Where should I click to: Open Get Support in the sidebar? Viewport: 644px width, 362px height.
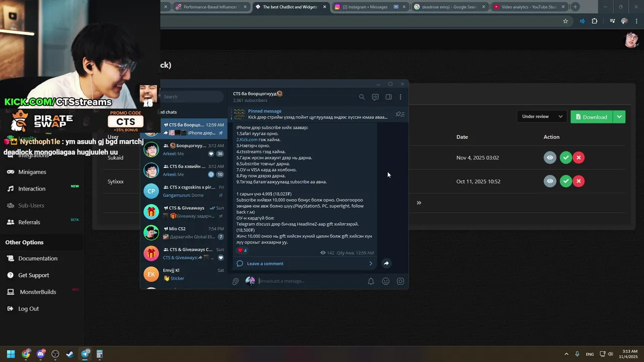click(x=34, y=275)
